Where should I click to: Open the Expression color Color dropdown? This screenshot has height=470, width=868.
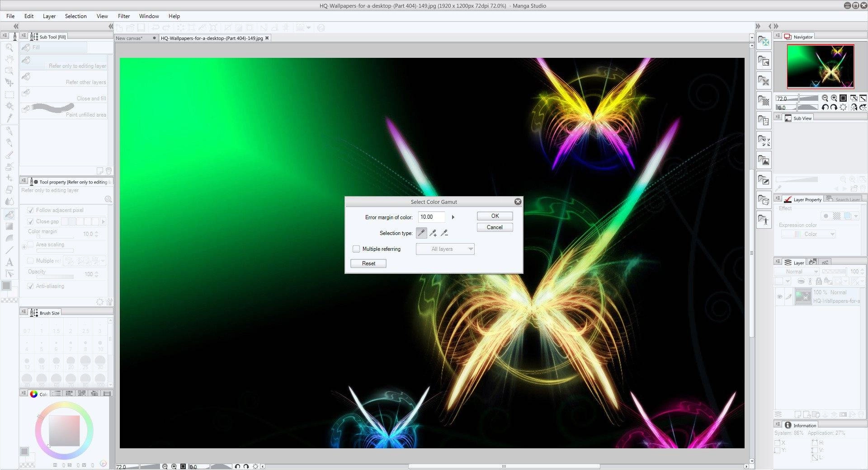click(808, 234)
